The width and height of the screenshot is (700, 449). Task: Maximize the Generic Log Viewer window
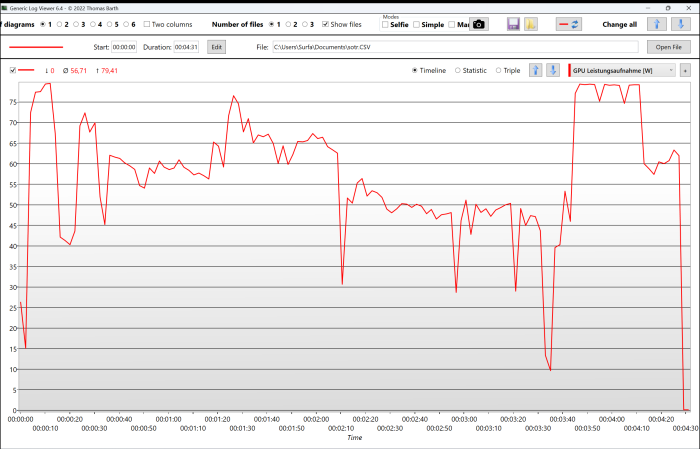(x=668, y=8)
